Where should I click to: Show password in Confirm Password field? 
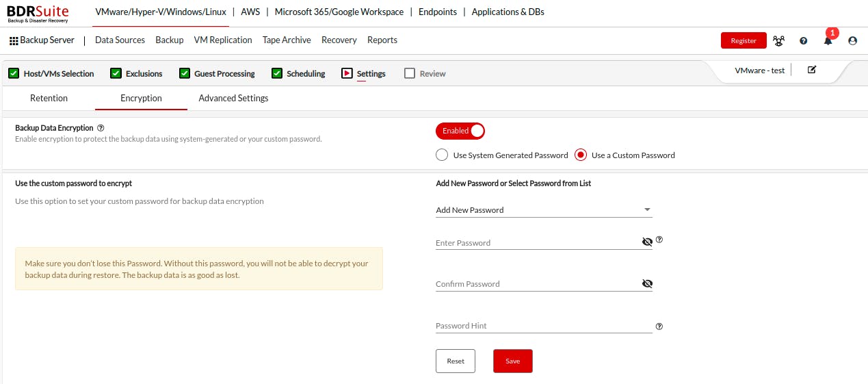[x=647, y=284]
